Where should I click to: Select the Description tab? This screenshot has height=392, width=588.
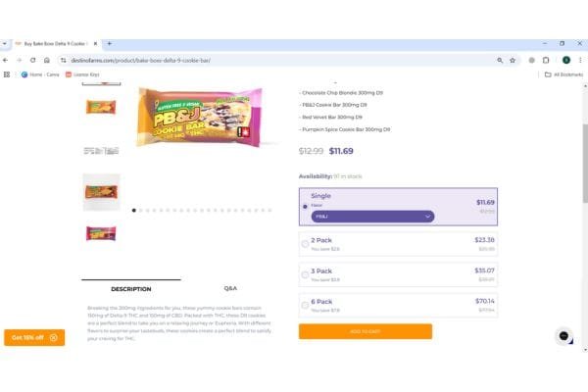click(x=131, y=289)
